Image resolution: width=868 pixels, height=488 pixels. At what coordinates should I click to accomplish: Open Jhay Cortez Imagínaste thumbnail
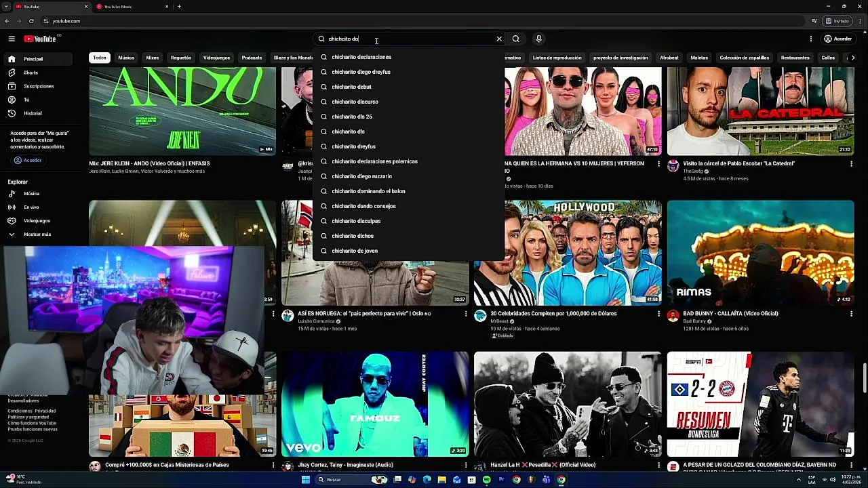375,404
